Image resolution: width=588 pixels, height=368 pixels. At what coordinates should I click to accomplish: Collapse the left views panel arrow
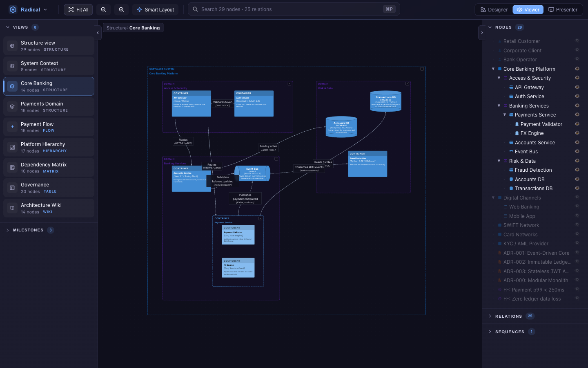click(x=98, y=33)
